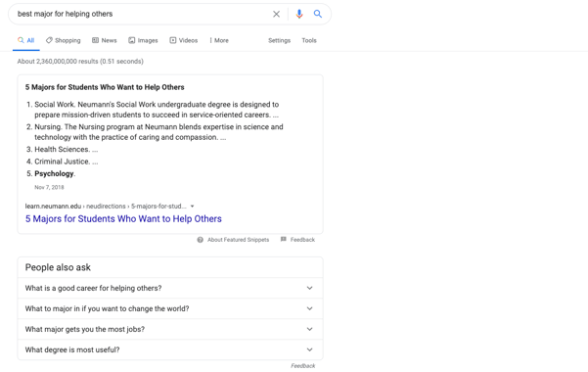Open Settings under search bar
This screenshot has height=372, width=588.
coord(279,40)
